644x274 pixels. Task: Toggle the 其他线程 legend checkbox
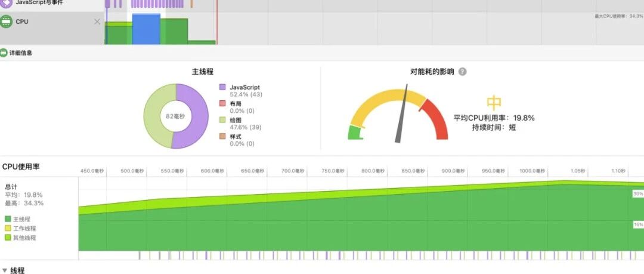click(8, 238)
